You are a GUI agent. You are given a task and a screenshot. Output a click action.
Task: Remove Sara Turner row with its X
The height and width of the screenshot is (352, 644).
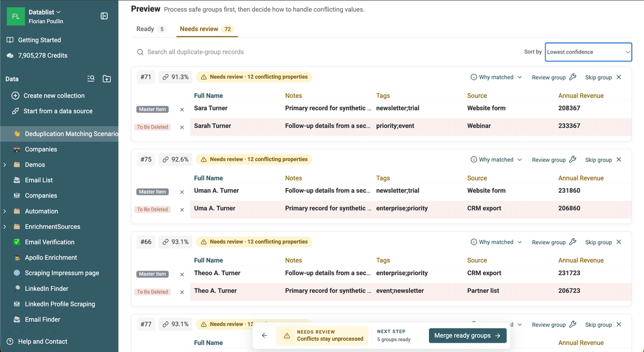(182, 109)
